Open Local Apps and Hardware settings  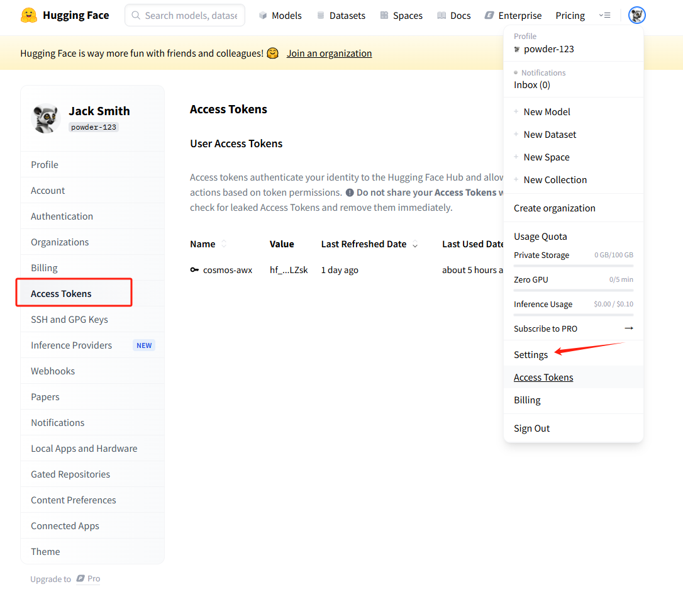pos(92,448)
